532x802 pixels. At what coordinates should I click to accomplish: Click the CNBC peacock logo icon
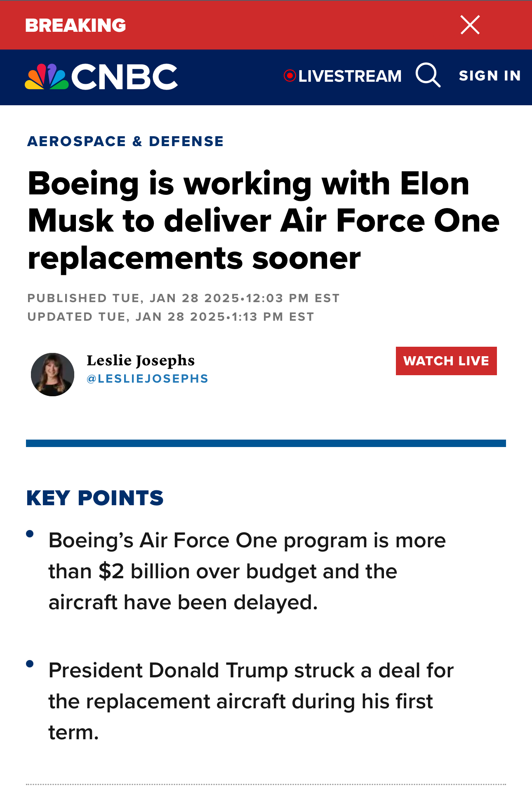click(47, 77)
